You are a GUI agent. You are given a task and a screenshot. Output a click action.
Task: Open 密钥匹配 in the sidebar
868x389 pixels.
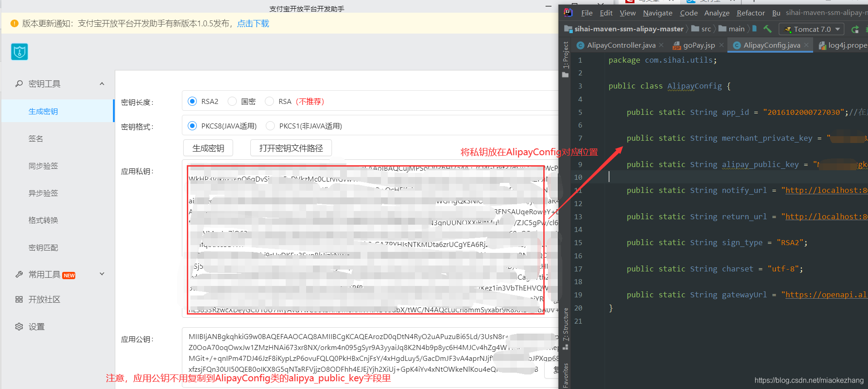click(43, 247)
